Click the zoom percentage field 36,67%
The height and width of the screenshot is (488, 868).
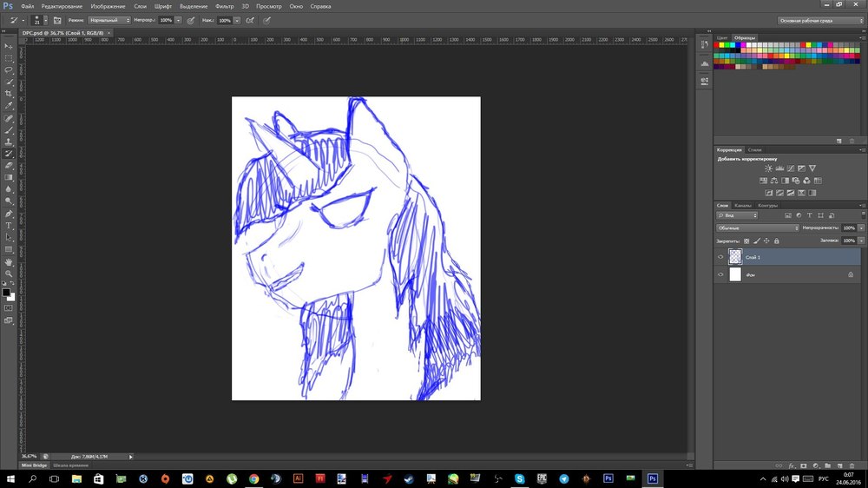(x=29, y=457)
